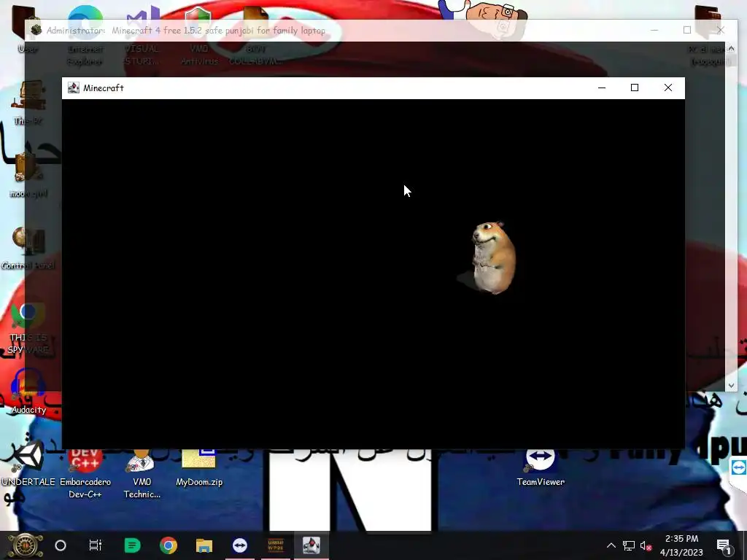Click the "Minecraft" title text

tap(104, 88)
